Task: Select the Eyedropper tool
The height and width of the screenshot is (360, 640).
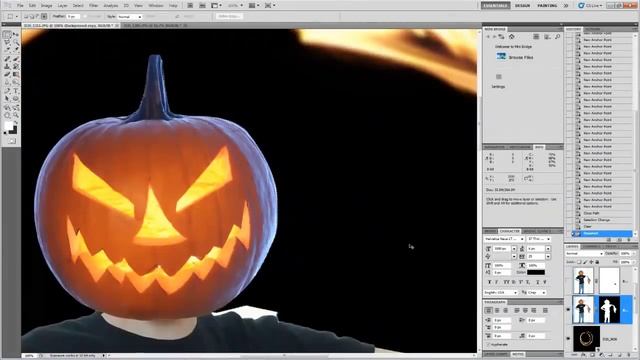Action: pyautogui.click(x=16, y=50)
